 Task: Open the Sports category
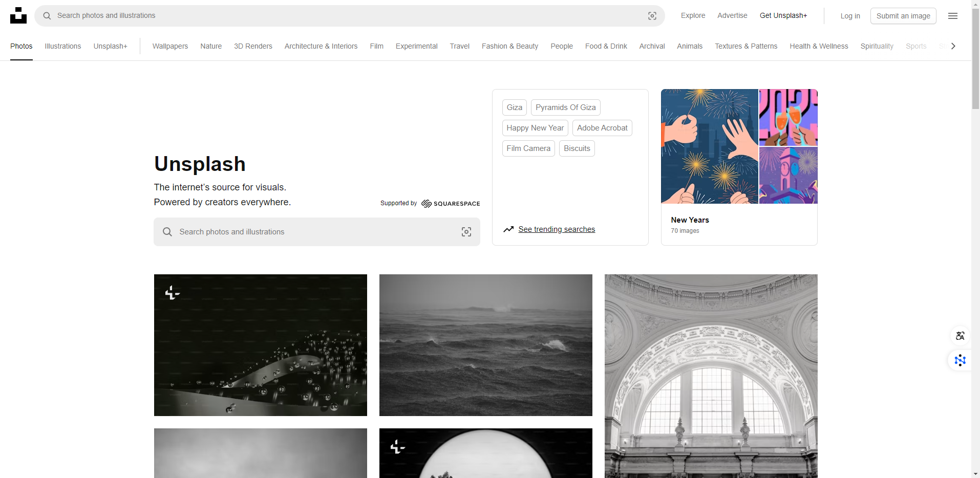916,46
